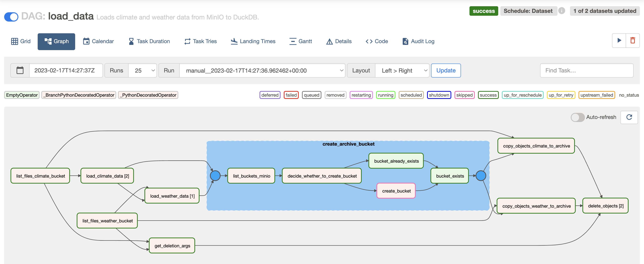Open the Details tab
Viewport: 644px width, 264px height.
pyautogui.click(x=339, y=41)
